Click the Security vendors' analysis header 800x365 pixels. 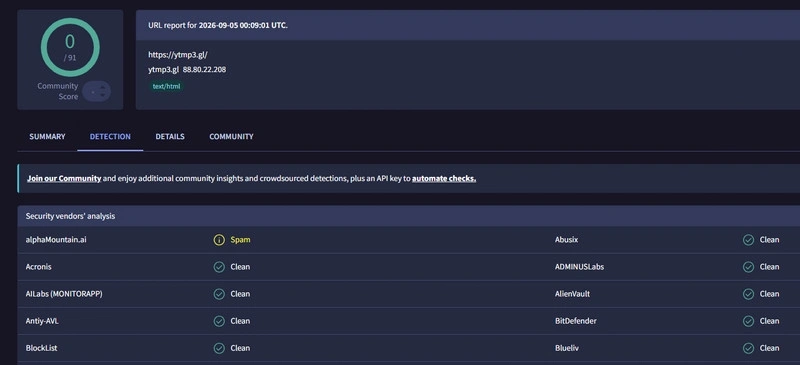pos(70,216)
